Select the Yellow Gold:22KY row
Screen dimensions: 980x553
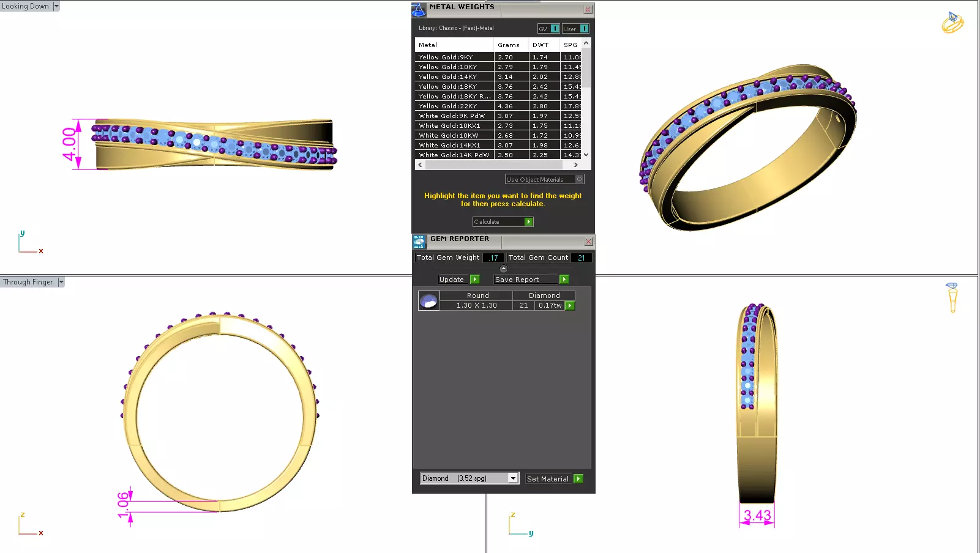click(498, 106)
